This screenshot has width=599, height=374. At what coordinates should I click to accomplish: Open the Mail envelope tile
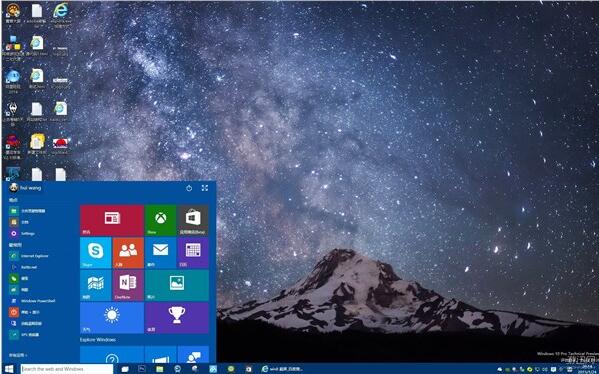click(160, 253)
